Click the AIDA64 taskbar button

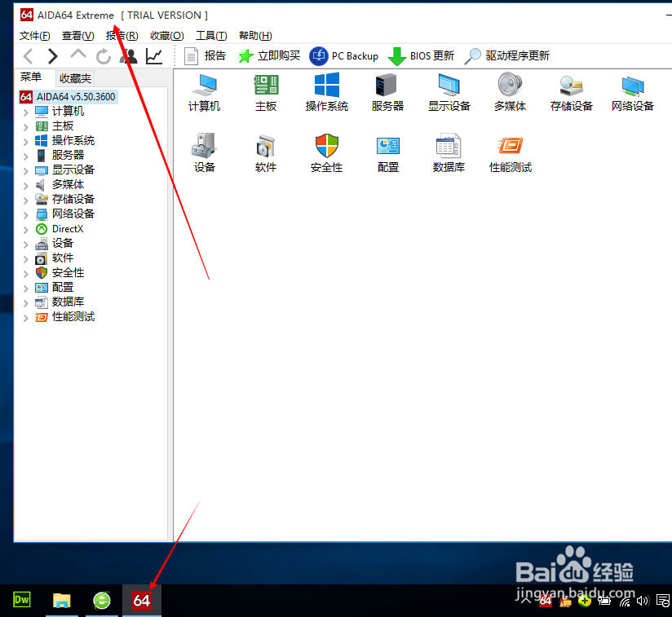pyautogui.click(x=142, y=601)
